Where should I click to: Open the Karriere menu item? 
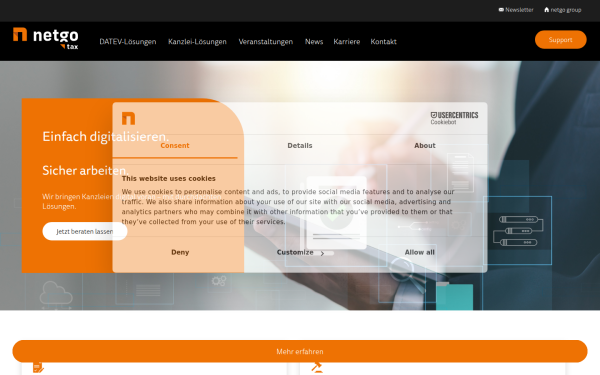click(347, 42)
